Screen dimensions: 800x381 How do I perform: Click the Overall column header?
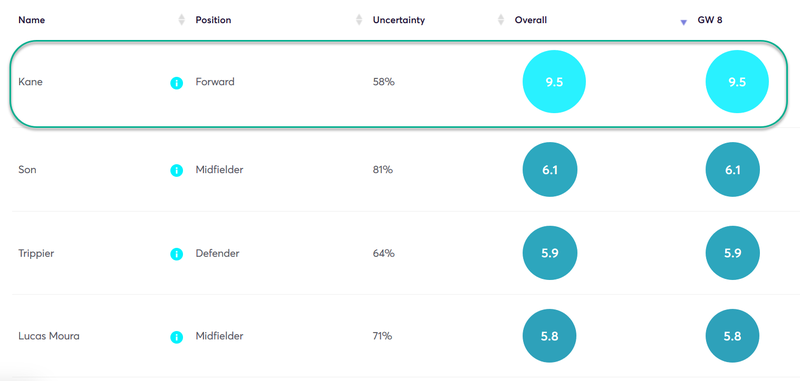pyautogui.click(x=531, y=20)
